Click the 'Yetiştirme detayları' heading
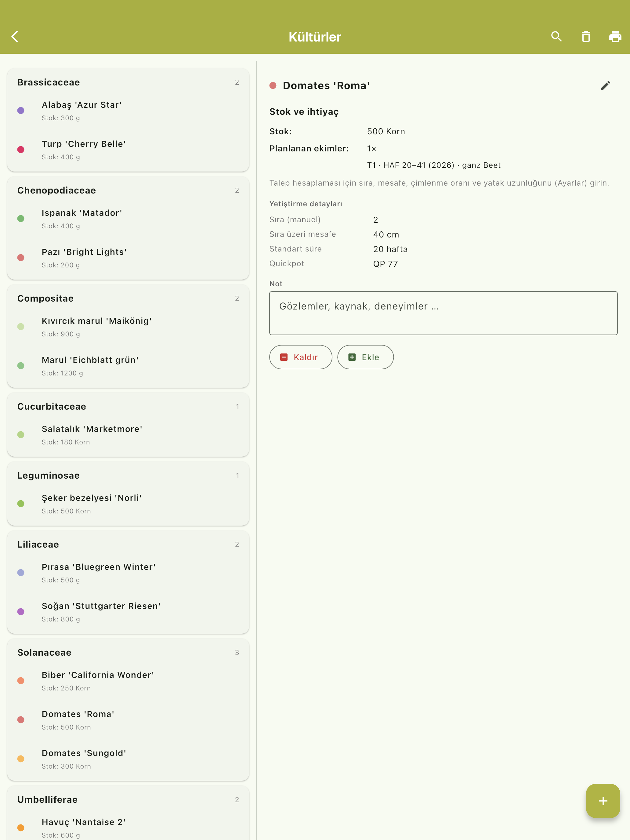Viewport: 630px width, 840px height. coord(306,204)
